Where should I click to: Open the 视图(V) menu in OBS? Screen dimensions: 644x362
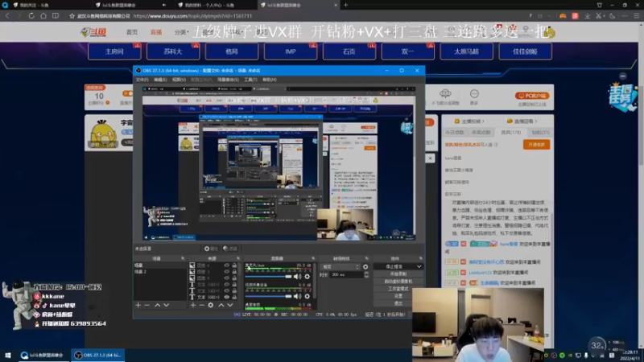pyautogui.click(x=179, y=80)
